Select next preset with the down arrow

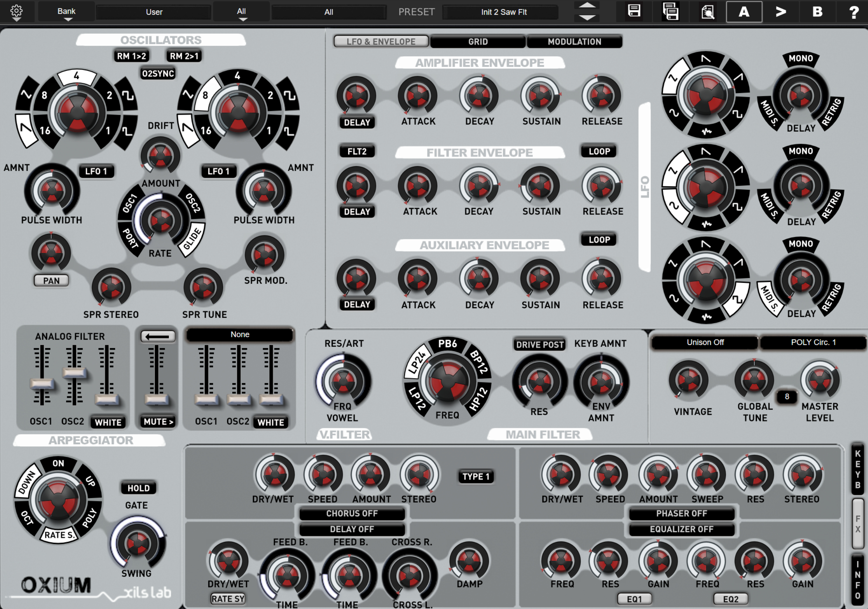pos(587,18)
